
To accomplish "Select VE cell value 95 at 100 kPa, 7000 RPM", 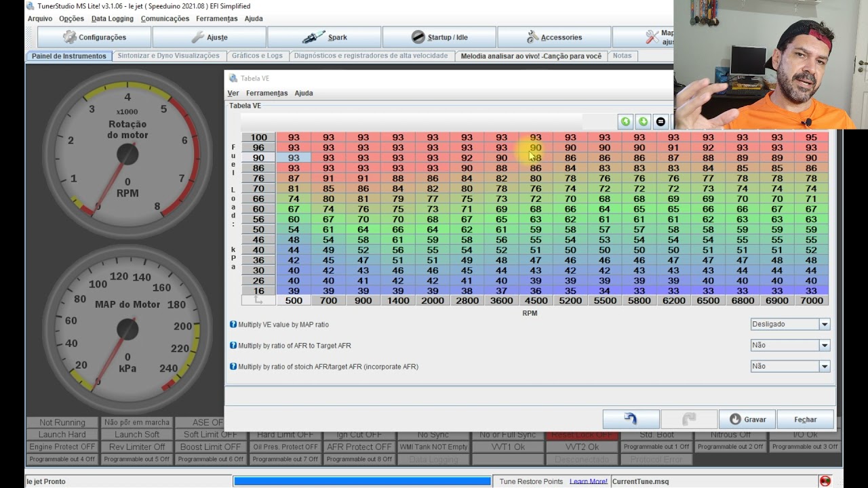I will 811,138.
